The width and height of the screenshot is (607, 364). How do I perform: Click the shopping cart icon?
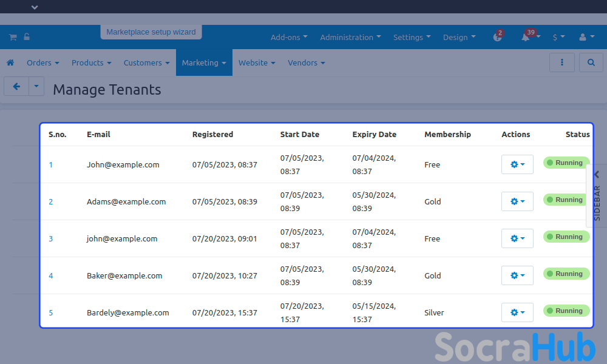pos(12,37)
